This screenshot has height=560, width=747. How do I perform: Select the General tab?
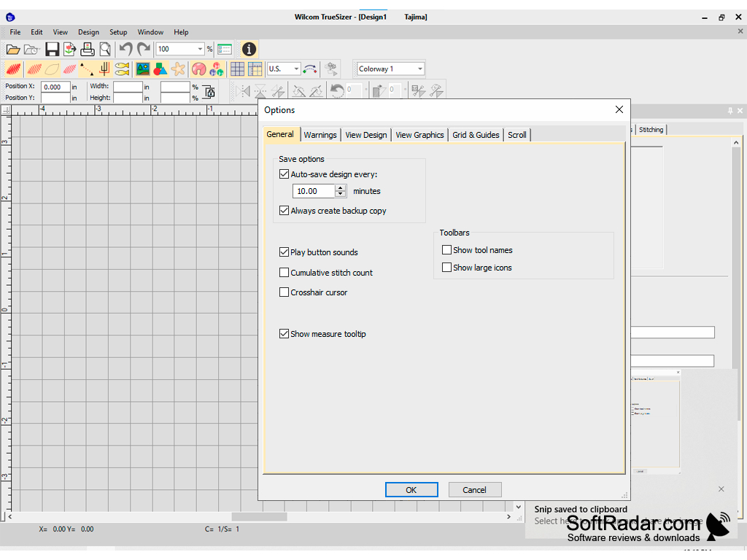280,134
